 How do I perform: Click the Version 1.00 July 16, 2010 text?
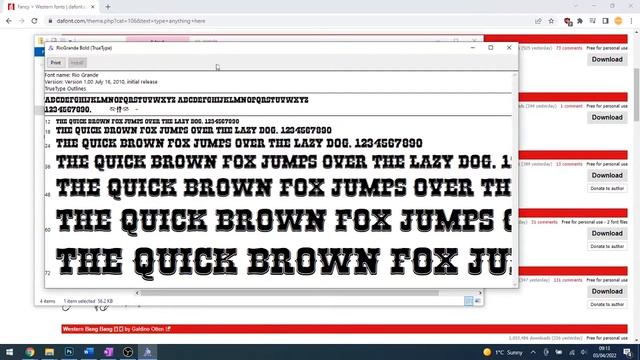(x=101, y=82)
